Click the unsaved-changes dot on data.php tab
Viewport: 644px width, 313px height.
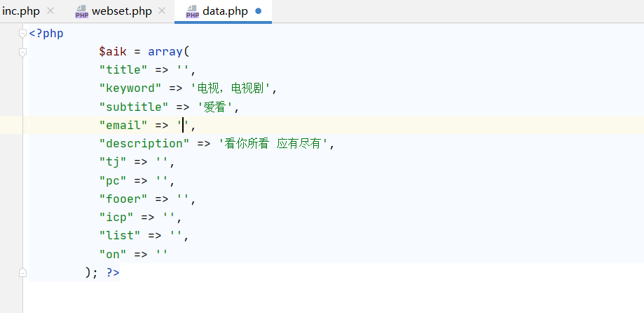coord(259,11)
